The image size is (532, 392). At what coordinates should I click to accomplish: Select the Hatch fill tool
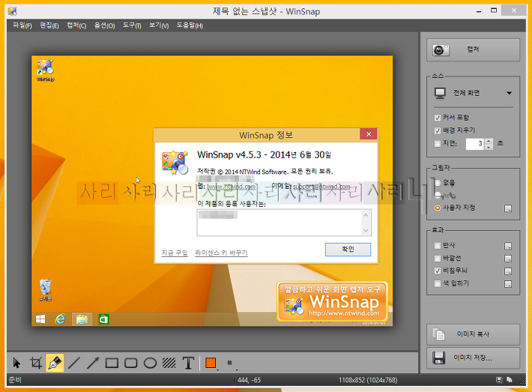click(x=169, y=363)
